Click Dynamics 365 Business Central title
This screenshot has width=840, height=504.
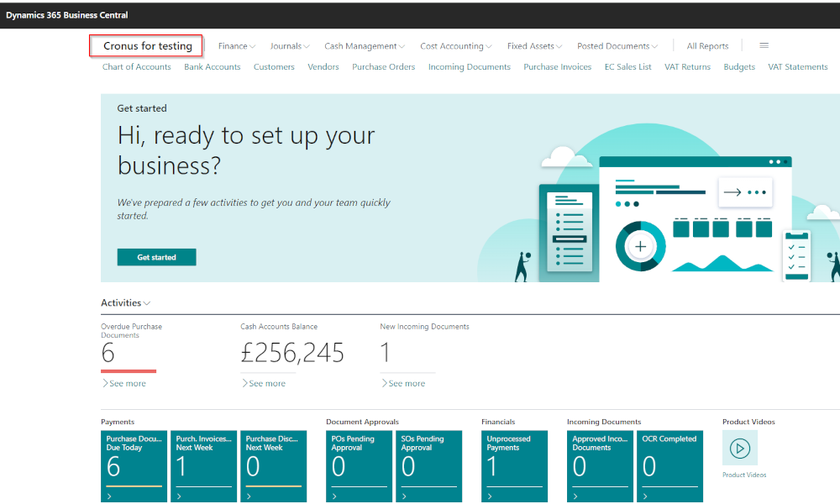[67, 15]
